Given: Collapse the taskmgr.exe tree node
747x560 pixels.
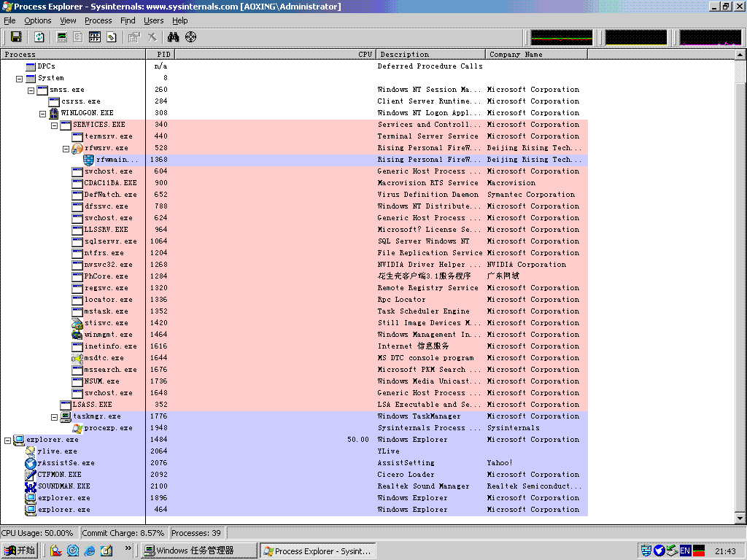Looking at the screenshot, I should click(x=54, y=417).
